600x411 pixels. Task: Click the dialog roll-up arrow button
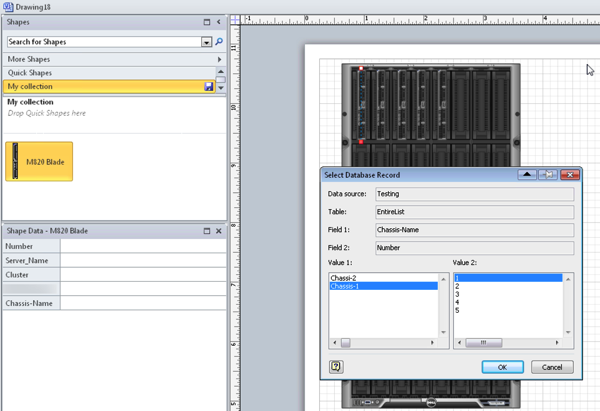(x=527, y=174)
